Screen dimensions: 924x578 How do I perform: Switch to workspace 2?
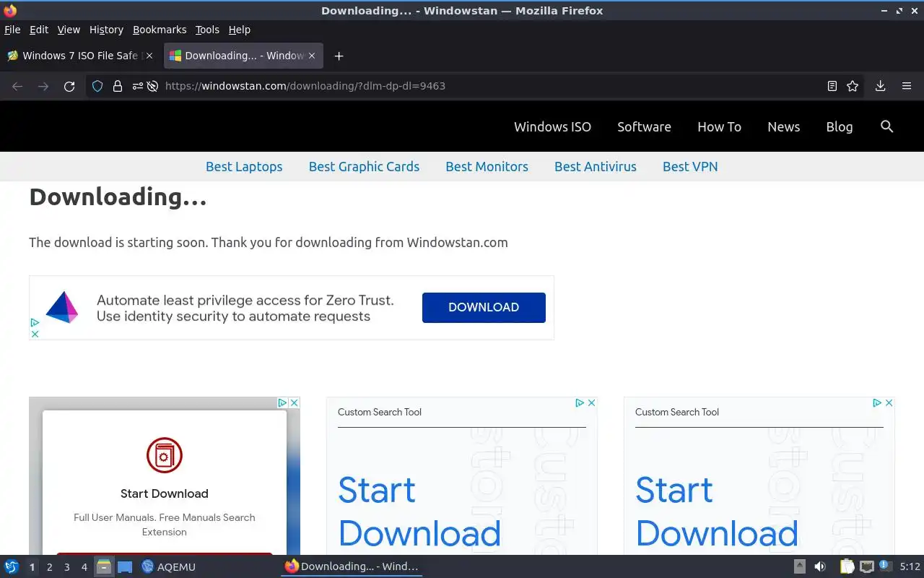click(x=49, y=567)
